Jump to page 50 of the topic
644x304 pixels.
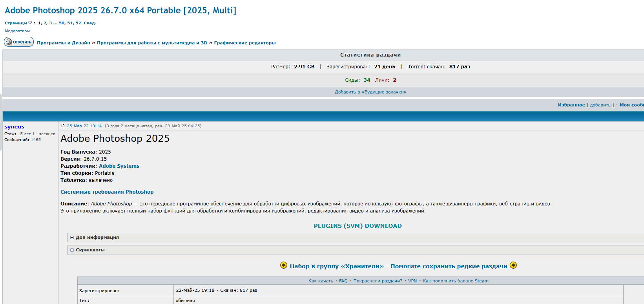click(x=62, y=23)
